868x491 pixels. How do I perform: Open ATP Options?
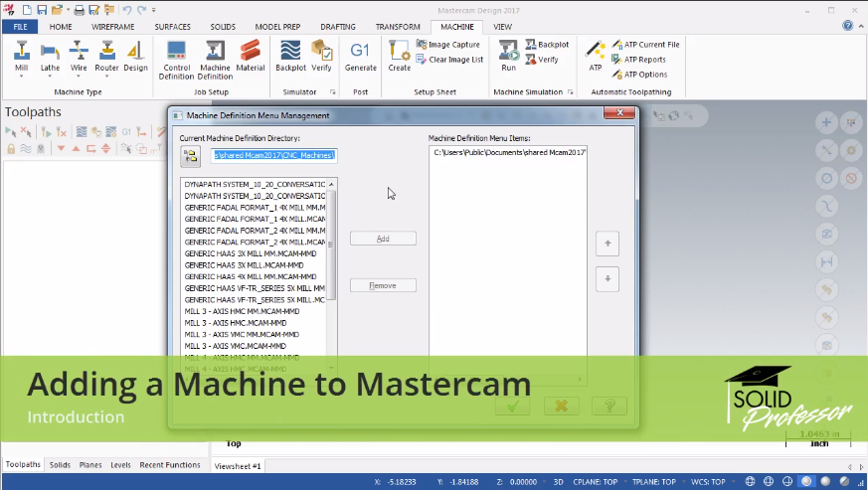(x=639, y=75)
